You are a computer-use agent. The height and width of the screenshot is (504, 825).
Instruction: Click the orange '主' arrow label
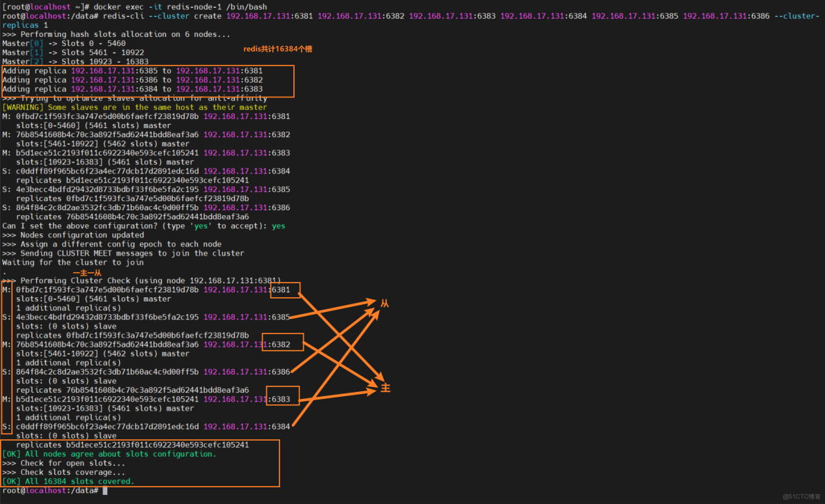coord(385,388)
